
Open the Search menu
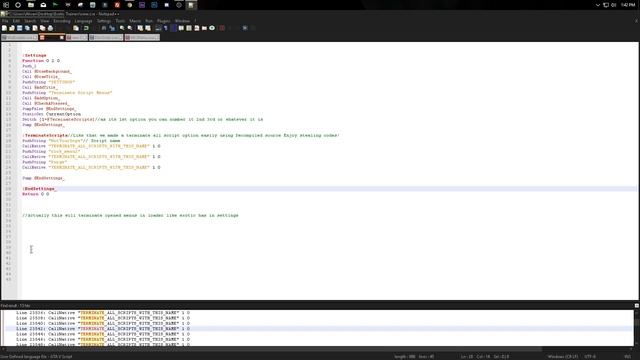[30, 21]
